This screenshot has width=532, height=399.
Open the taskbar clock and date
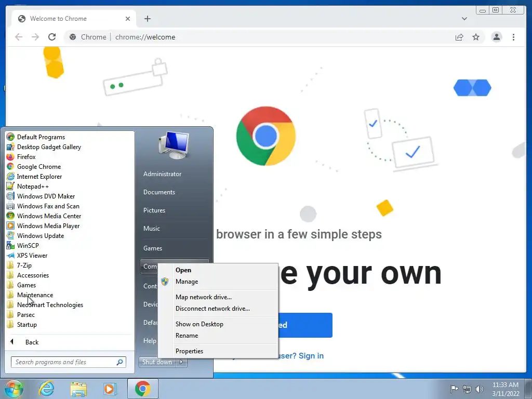point(506,389)
